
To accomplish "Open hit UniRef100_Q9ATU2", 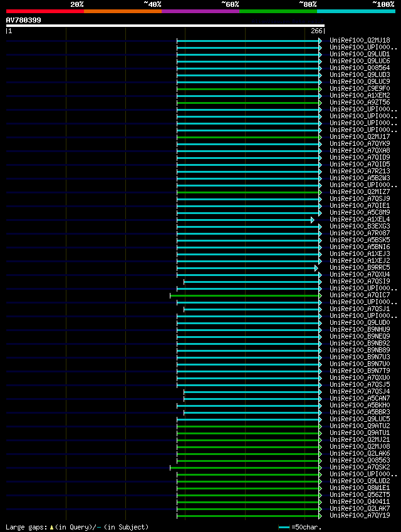I will (x=360, y=426).
